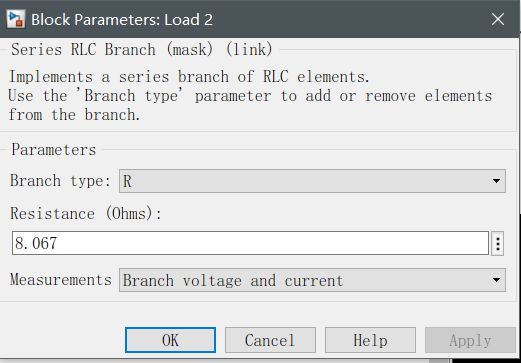Select the 'Branch voltage and current' value
521x363 pixels.
pyautogui.click(x=233, y=280)
